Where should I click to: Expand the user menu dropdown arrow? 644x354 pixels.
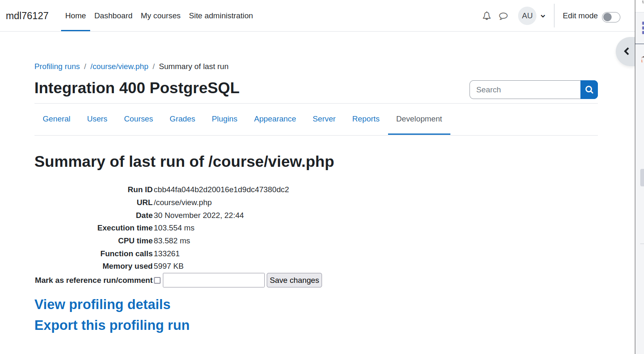pos(543,16)
